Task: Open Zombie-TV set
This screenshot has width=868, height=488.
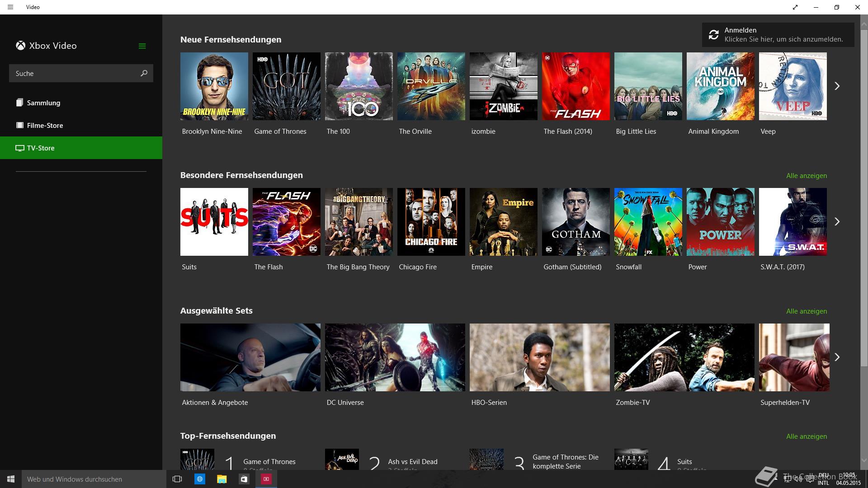Action: (684, 357)
